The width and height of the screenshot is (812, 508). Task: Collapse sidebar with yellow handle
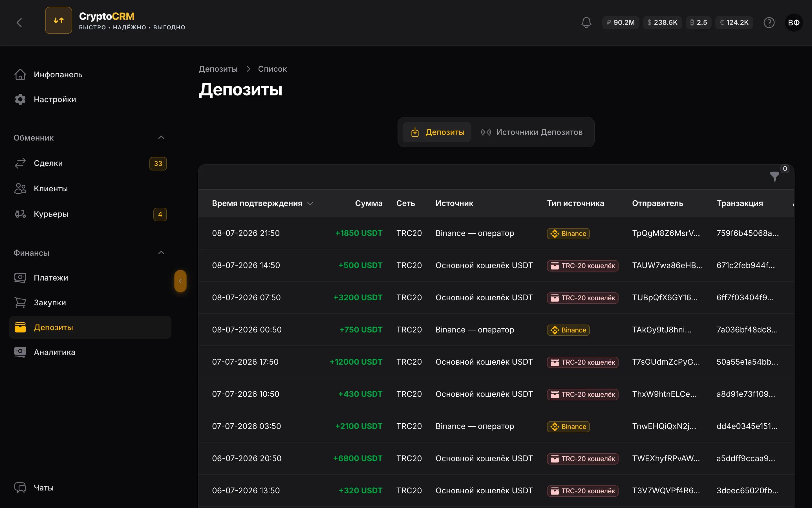click(180, 281)
